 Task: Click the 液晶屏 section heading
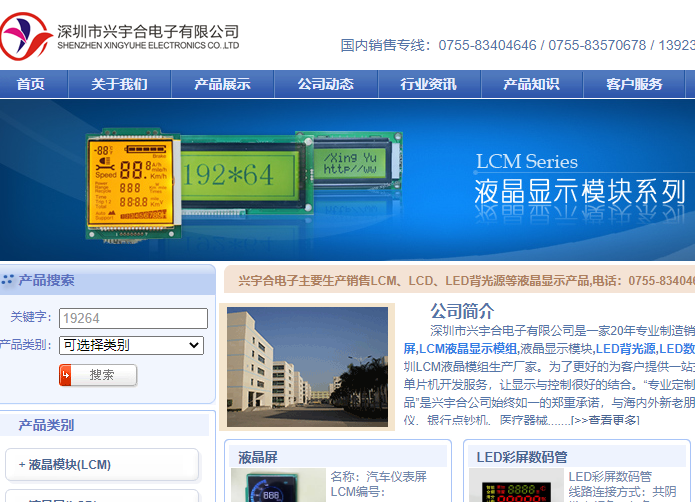(258, 457)
